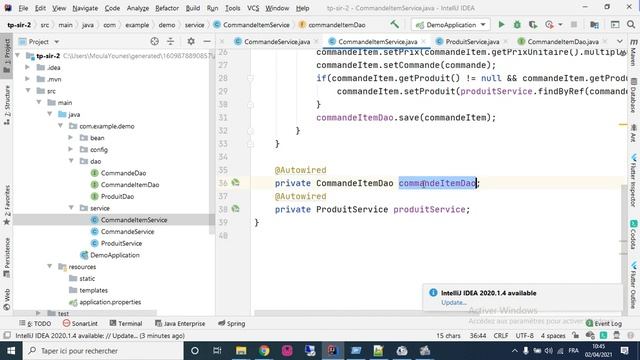Image resolution: width=640 pixels, height=360 pixels.
Task: Select ProduitService in the project tree
Action: click(121, 243)
